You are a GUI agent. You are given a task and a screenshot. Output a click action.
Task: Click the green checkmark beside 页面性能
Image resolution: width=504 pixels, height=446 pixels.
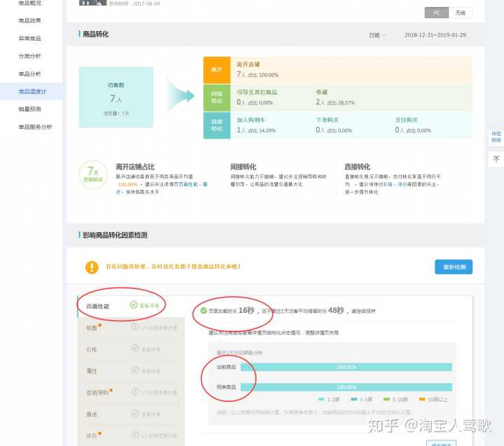tap(133, 305)
